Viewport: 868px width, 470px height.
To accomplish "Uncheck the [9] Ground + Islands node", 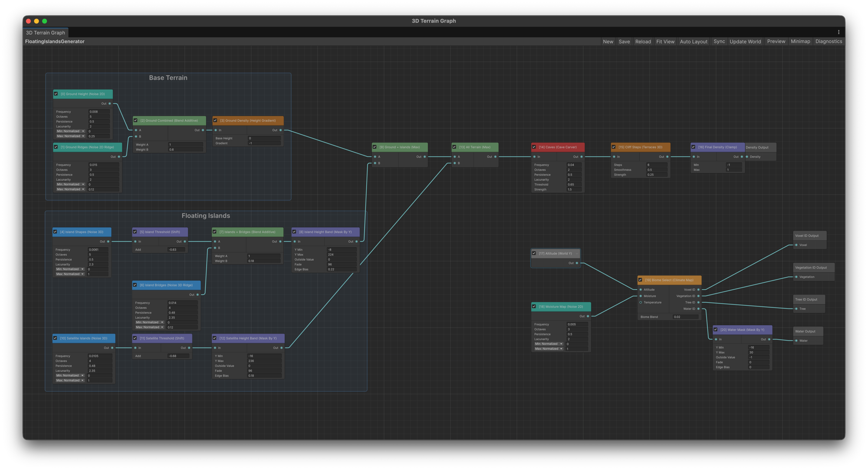I will click(375, 147).
